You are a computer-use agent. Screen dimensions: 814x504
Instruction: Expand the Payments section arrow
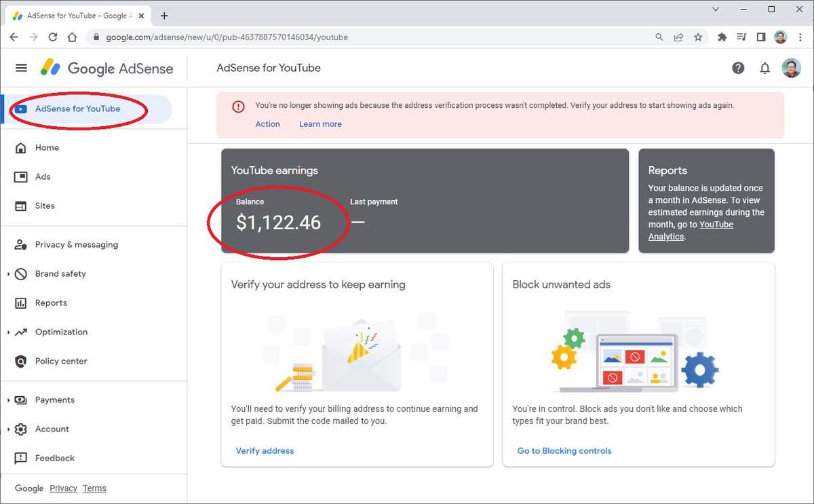(x=8, y=400)
